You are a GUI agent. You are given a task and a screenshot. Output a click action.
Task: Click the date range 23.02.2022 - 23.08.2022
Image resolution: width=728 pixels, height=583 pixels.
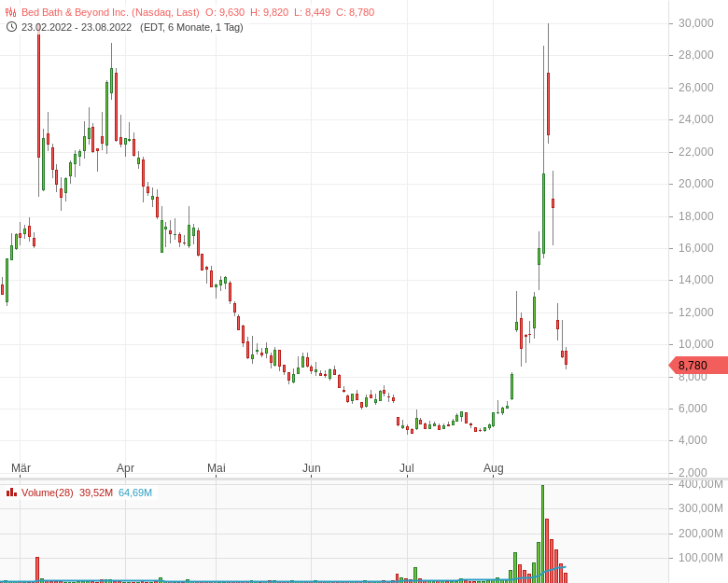click(x=77, y=27)
